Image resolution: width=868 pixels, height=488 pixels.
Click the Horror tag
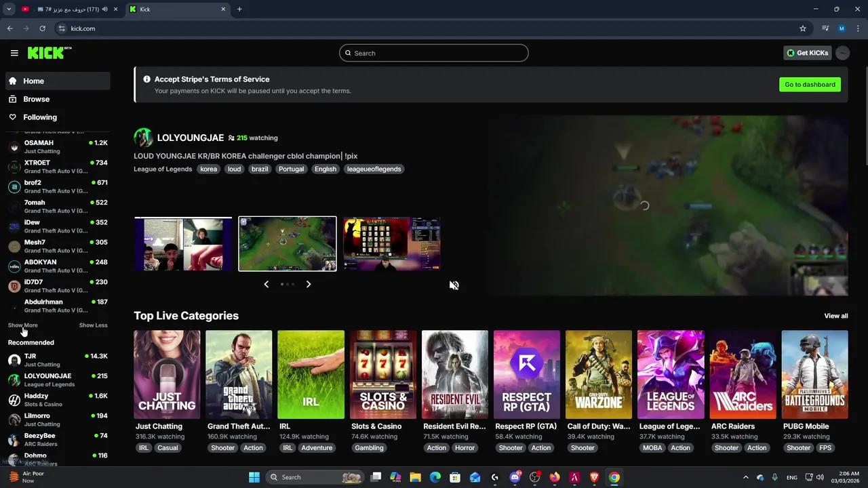coord(465,448)
